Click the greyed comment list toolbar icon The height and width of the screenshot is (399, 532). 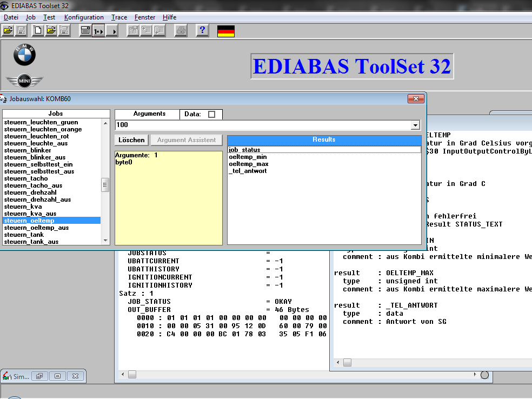click(x=159, y=31)
